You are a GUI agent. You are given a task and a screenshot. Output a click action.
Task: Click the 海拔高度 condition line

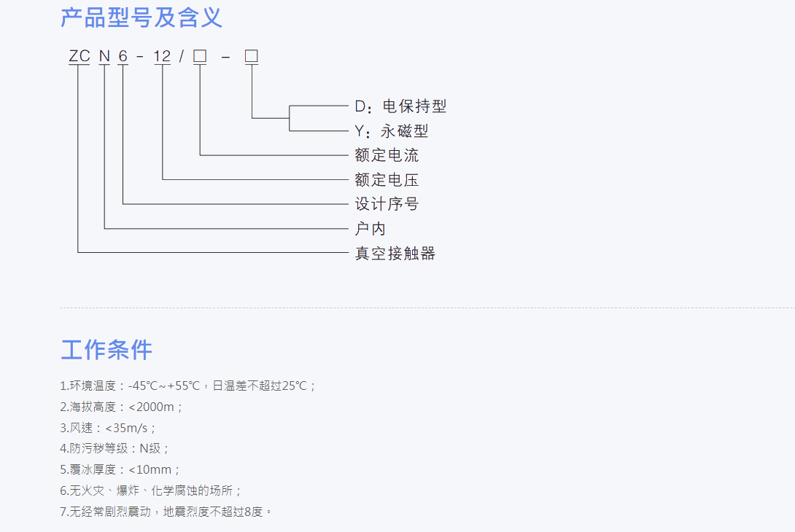124,407
